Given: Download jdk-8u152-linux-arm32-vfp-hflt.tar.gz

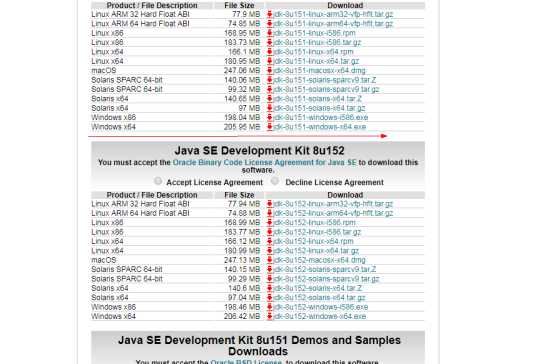Looking at the screenshot, I should (333, 204).
